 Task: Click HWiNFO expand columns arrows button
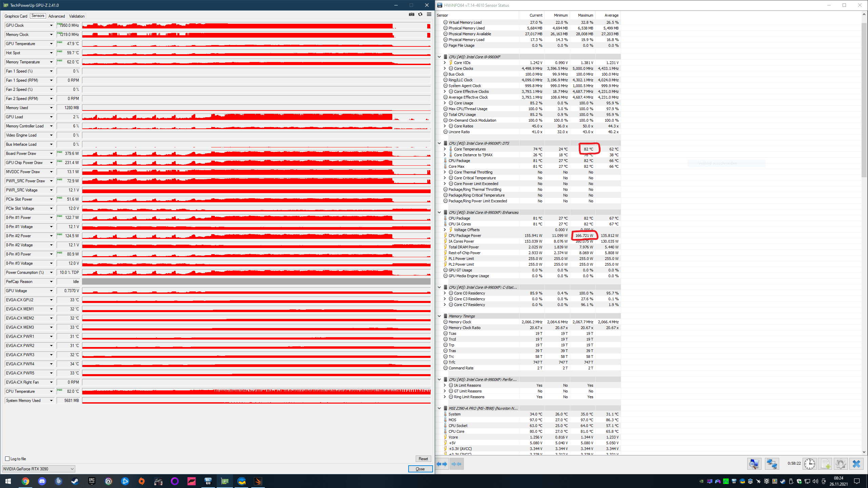(x=442, y=464)
